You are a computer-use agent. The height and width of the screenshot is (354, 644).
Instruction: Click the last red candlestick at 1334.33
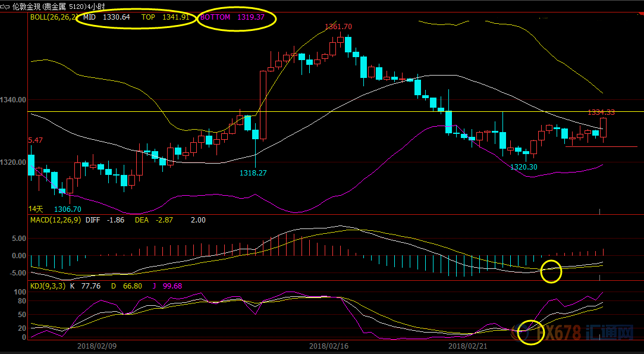pyautogui.click(x=604, y=128)
